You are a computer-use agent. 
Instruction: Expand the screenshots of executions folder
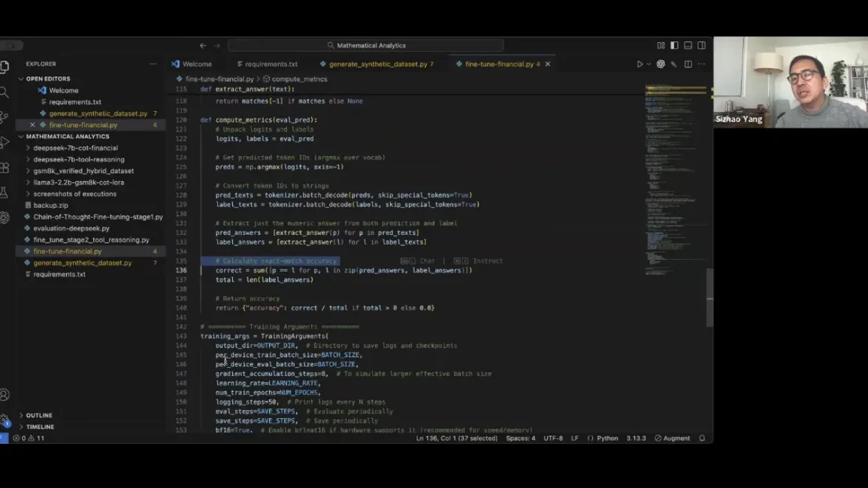[x=74, y=194]
